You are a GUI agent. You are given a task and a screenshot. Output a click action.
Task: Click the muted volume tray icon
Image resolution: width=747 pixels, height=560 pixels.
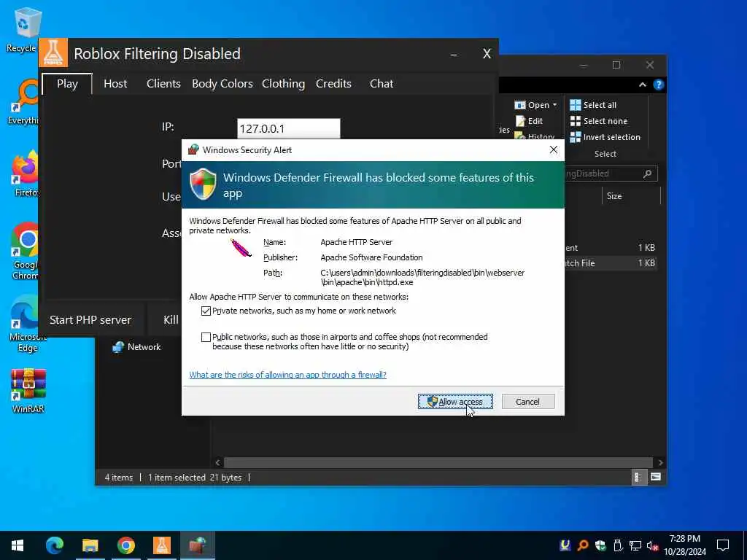pyautogui.click(x=652, y=545)
